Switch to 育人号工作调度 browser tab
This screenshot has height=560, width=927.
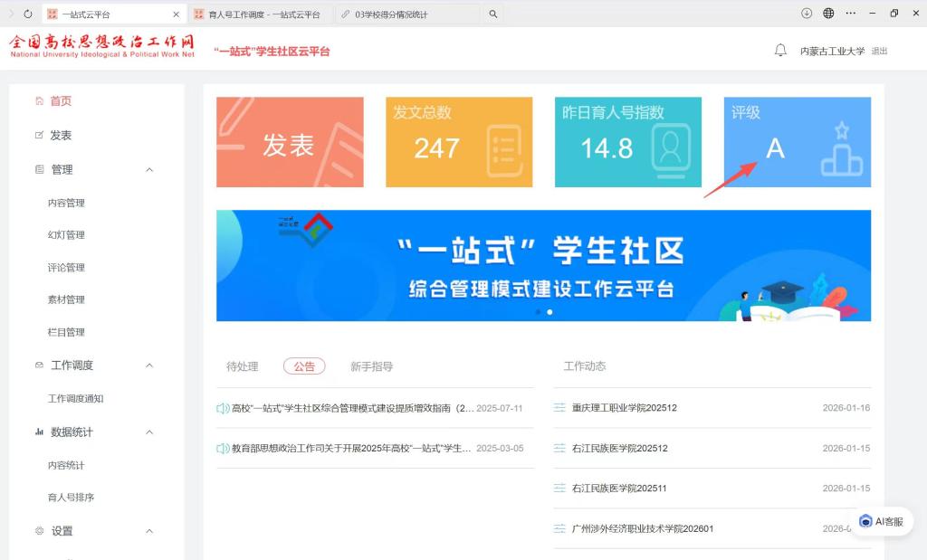258,14
